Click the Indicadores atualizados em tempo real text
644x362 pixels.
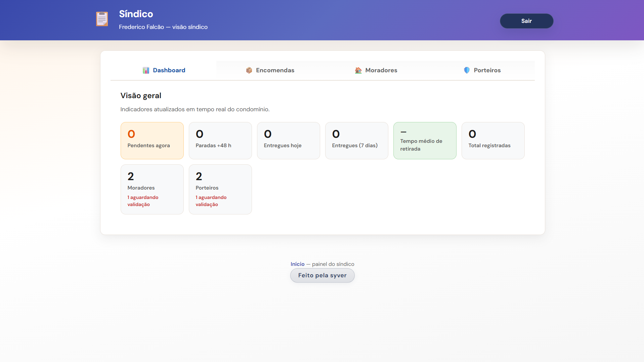195,109
